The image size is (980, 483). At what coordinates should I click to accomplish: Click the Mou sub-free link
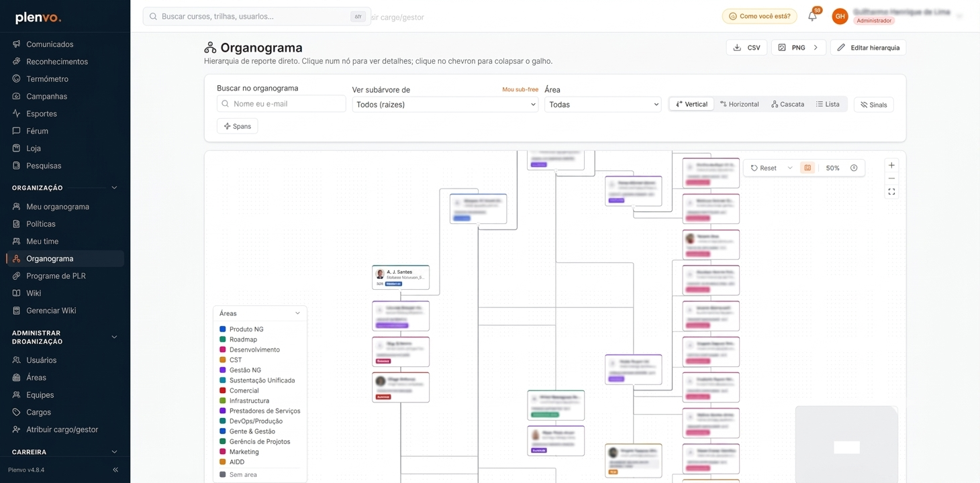click(x=520, y=89)
